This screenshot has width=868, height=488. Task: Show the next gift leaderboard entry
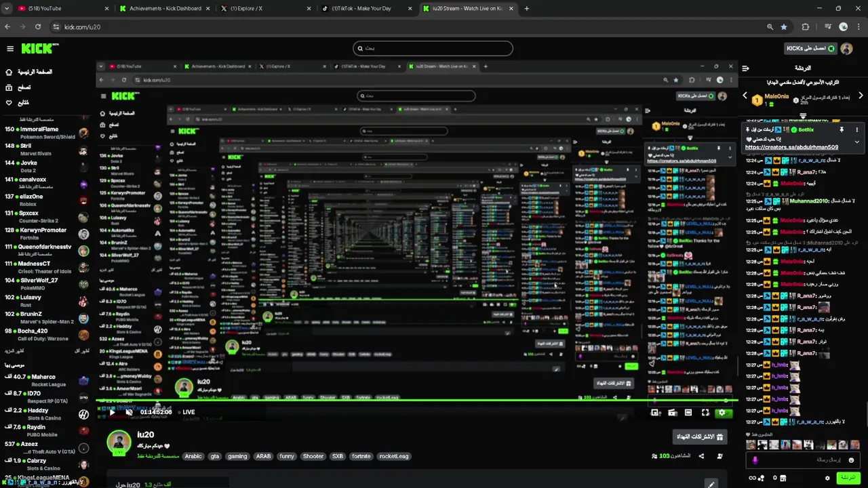click(861, 96)
